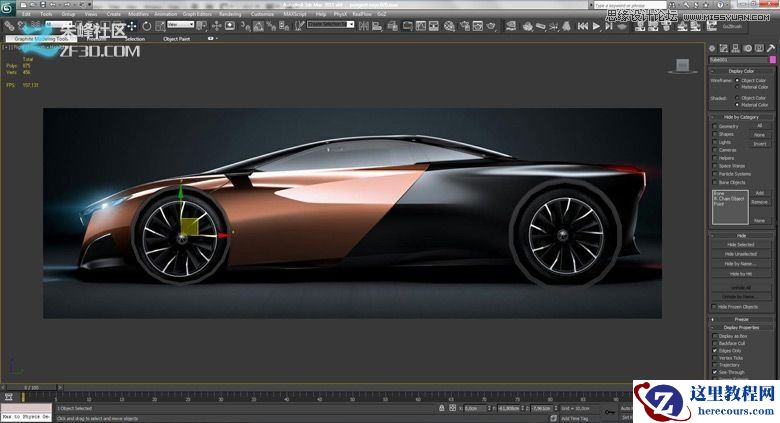
Task: Enable the Shapes hide category checkbox
Action: pos(715,134)
